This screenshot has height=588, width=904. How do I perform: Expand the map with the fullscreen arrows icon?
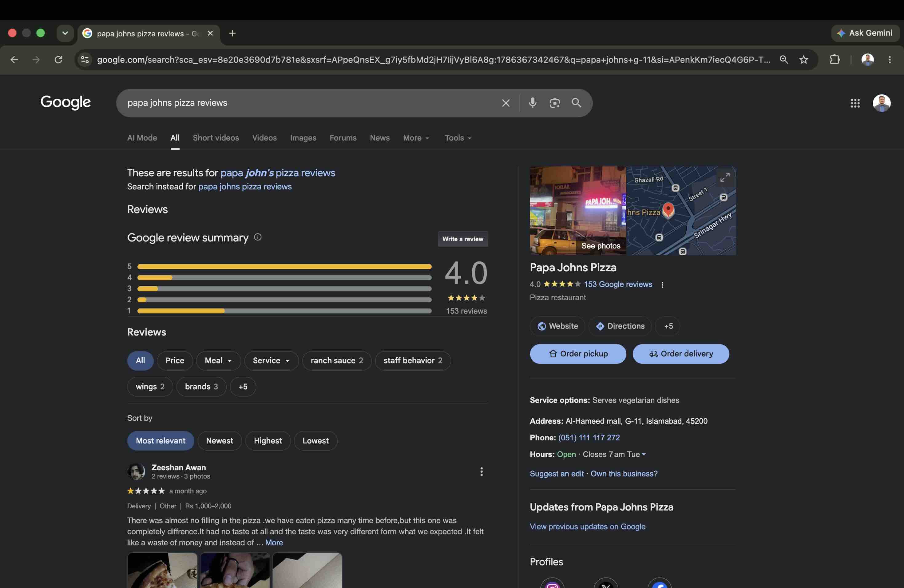(x=725, y=177)
